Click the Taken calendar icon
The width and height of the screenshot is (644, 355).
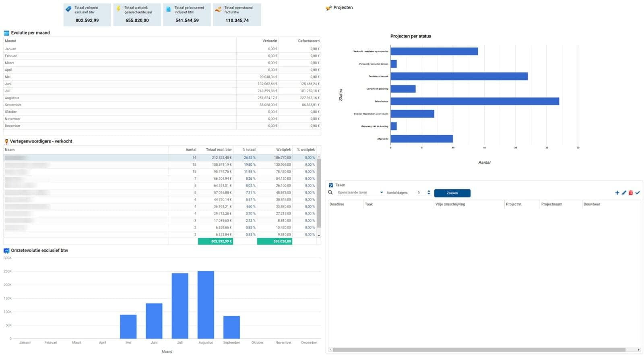331,185
